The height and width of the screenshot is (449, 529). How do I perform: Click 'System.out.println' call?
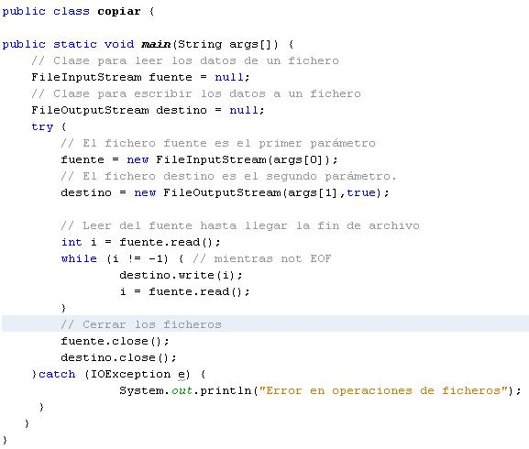185,391
